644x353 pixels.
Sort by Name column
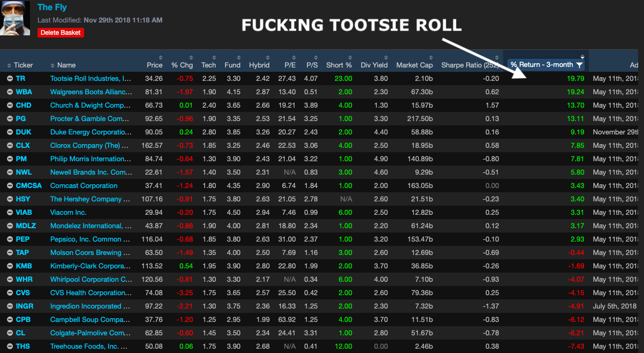tap(63, 65)
